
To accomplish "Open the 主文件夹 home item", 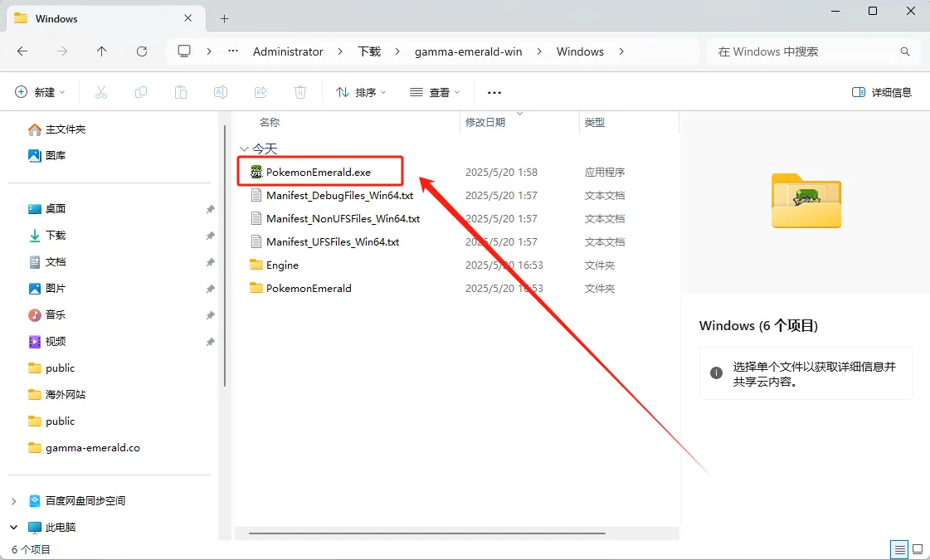I will [57, 129].
